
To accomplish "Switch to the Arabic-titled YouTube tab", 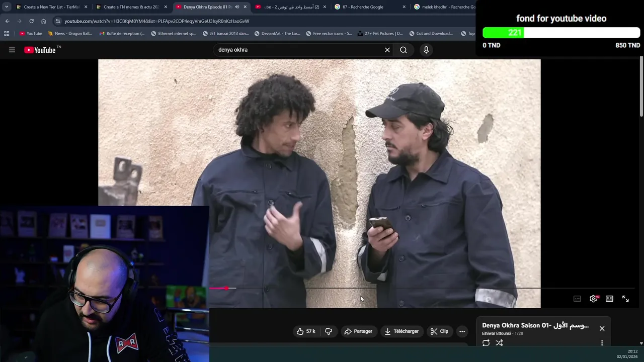I will click(290, 7).
